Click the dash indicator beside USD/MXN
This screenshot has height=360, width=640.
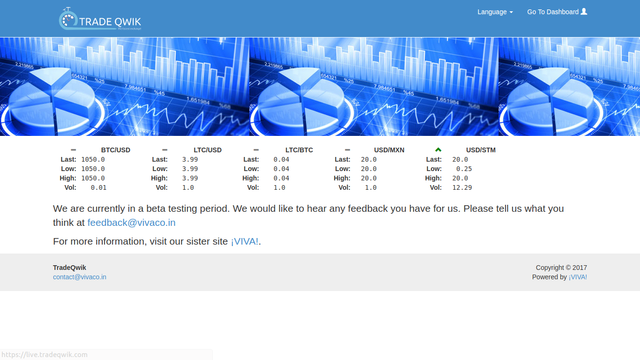click(x=347, y=150)
